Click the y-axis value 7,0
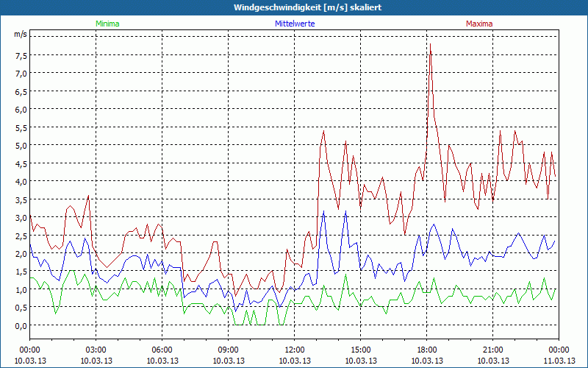The height and width of the screenshot is (368, 588). 21,74
